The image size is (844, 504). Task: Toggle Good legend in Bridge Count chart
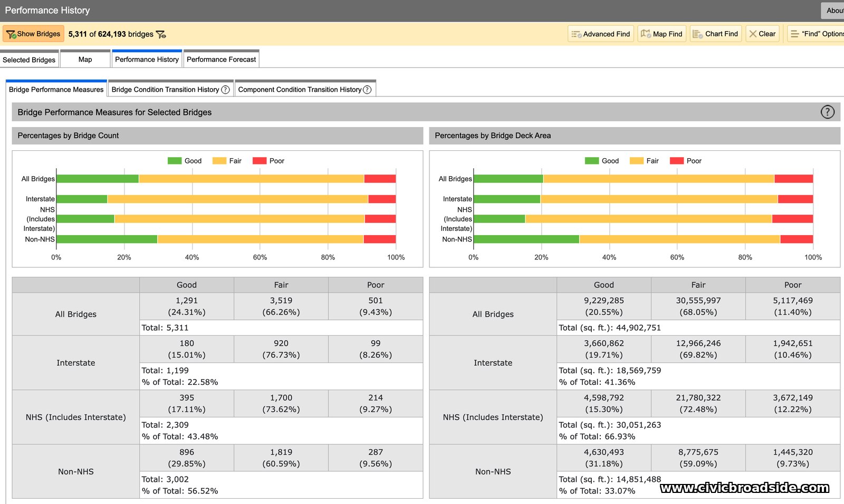[185, 161]
